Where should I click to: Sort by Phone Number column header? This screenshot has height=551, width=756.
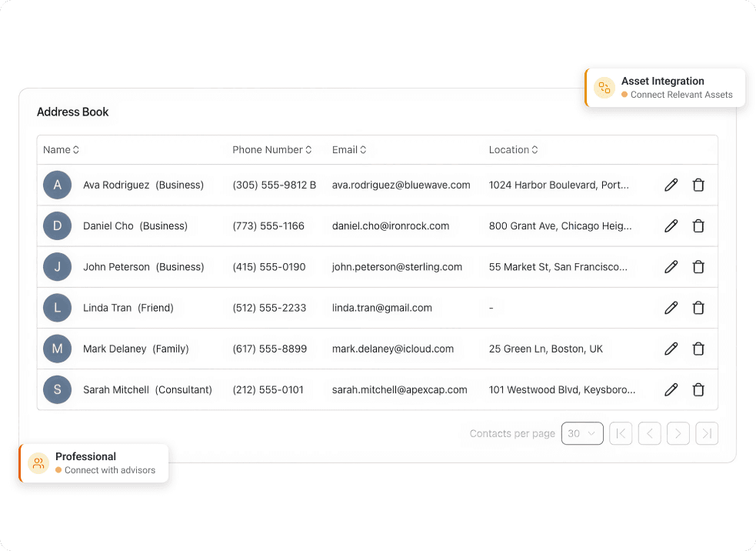[x=271, y=150]
